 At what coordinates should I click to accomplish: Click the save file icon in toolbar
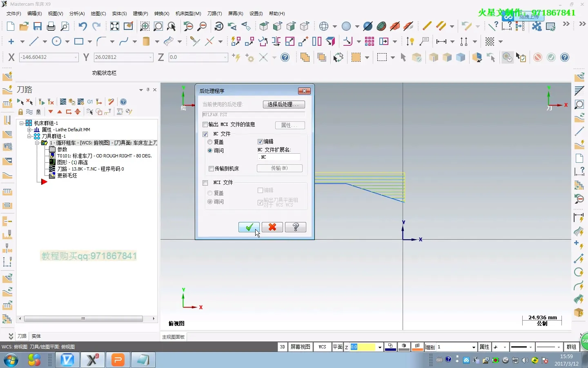pos(38,27)
